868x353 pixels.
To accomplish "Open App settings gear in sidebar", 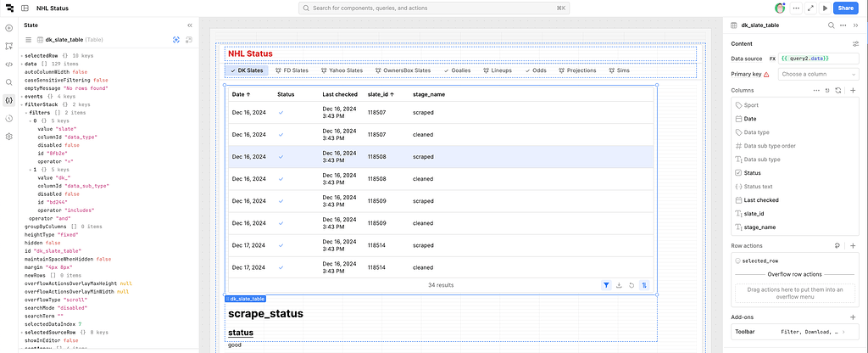I will tap(8, 137).
